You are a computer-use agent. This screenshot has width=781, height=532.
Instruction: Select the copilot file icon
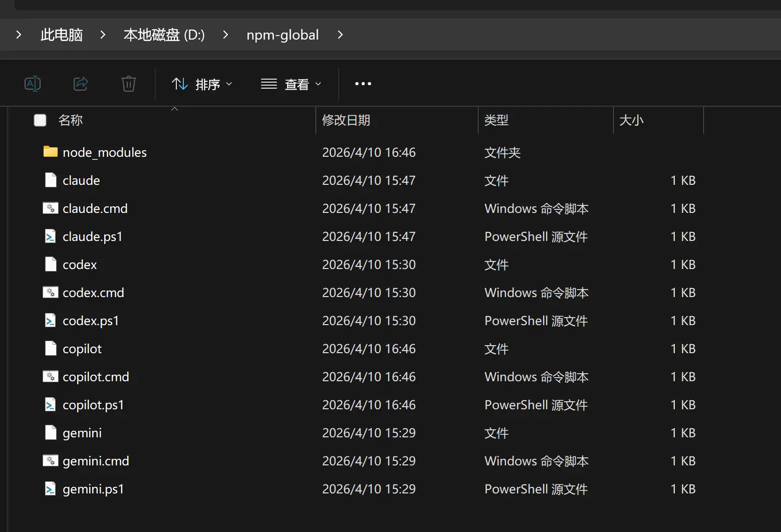coord(51,348)
